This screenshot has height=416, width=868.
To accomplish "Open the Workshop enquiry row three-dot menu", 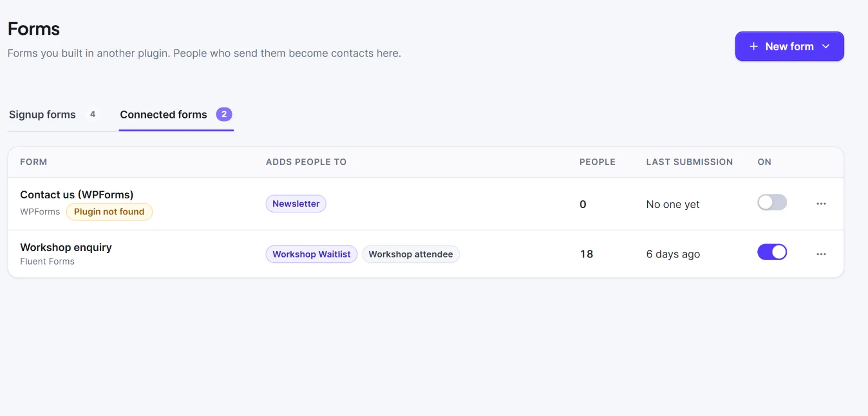I will click(x=821, y=254).
